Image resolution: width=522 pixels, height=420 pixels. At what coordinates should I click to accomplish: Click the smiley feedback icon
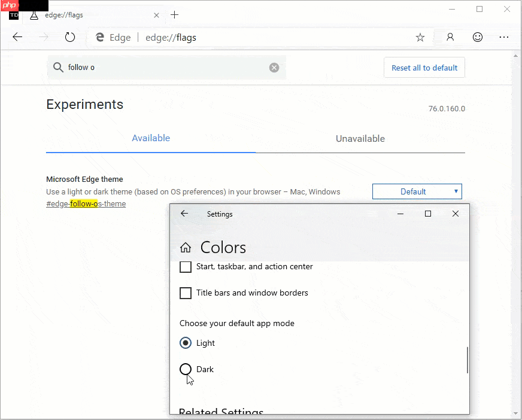coord(477,37)
